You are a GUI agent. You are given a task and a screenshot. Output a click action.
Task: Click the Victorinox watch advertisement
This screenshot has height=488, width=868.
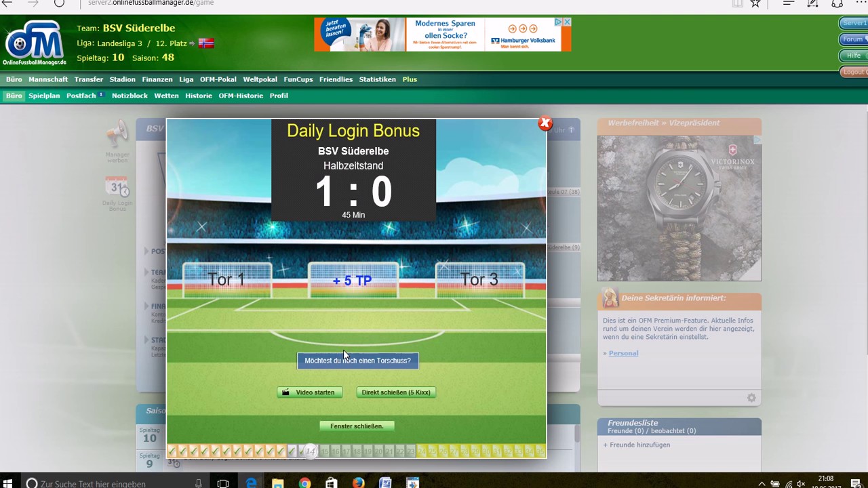pyautogui.click(x=679, y=208)
